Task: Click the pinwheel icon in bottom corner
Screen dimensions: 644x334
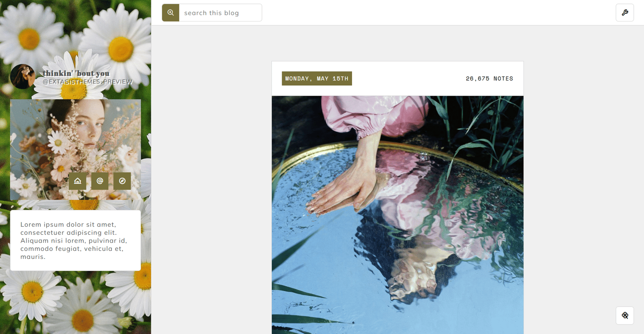Action: coord(625,316)
